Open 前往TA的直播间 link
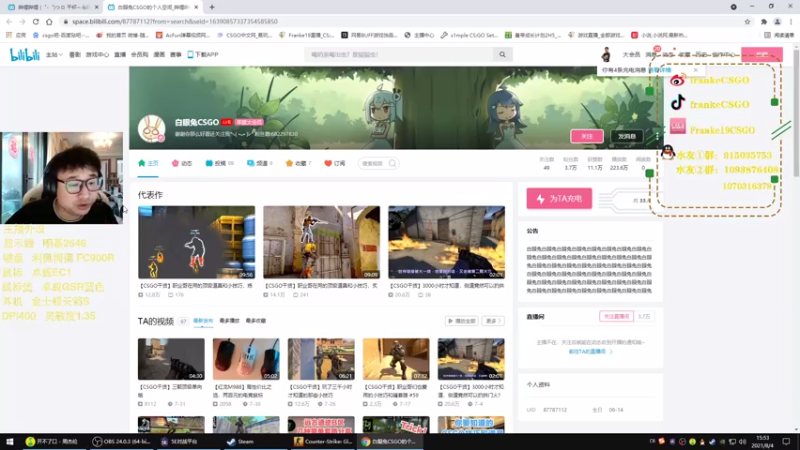 point(590,352)
